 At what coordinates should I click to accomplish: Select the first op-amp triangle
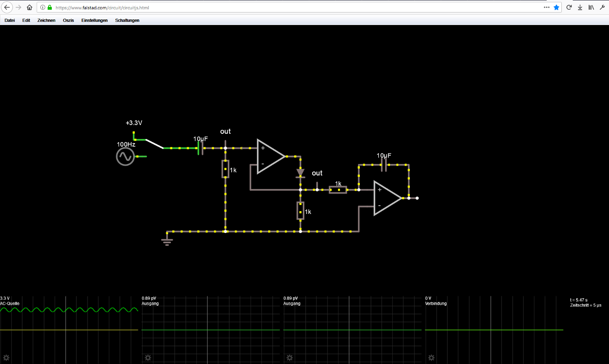pyautogui.click(x=271, y=156)
